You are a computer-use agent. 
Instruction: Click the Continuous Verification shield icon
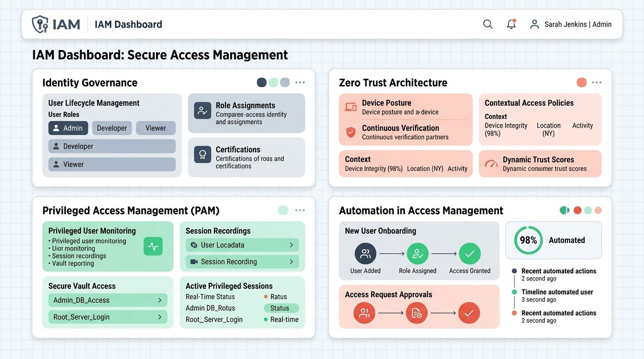click(x=351, y=132)
